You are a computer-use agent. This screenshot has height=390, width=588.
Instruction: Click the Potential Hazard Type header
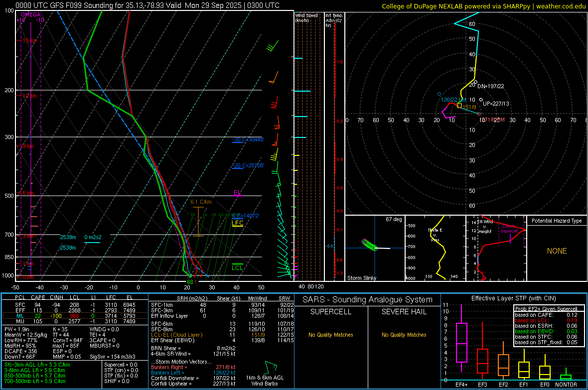pos(557,221)
